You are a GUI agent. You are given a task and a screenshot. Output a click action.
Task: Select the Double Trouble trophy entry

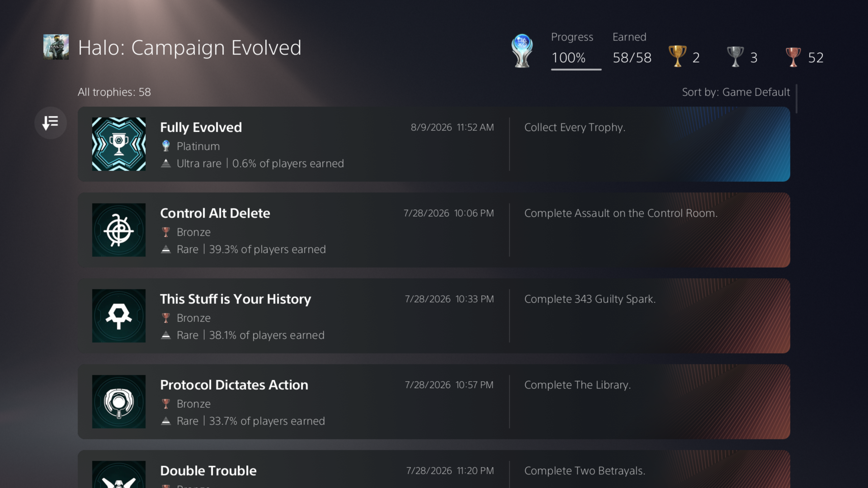434,469
